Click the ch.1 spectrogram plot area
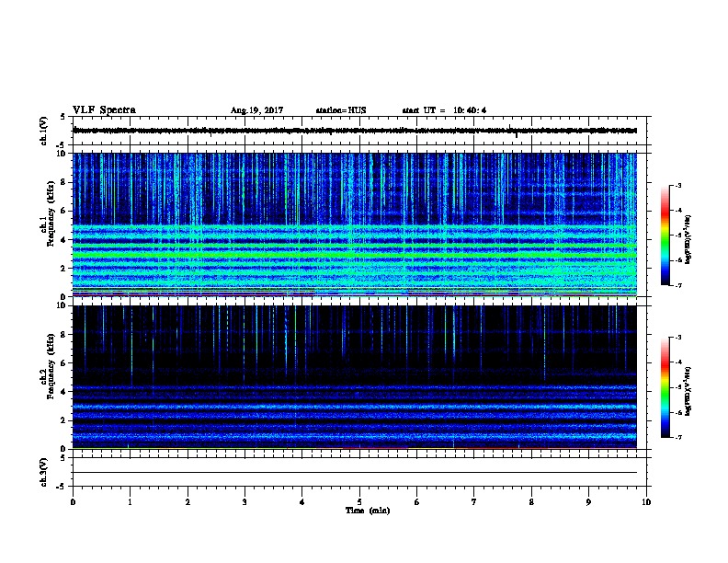 pyautogui.click(x=355, y=224)
